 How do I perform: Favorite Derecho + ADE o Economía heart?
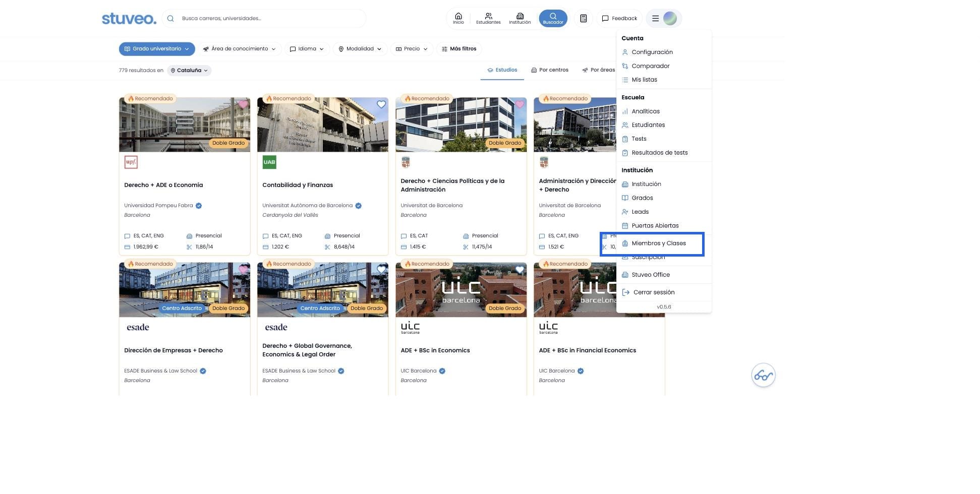(x=243, y=104)
